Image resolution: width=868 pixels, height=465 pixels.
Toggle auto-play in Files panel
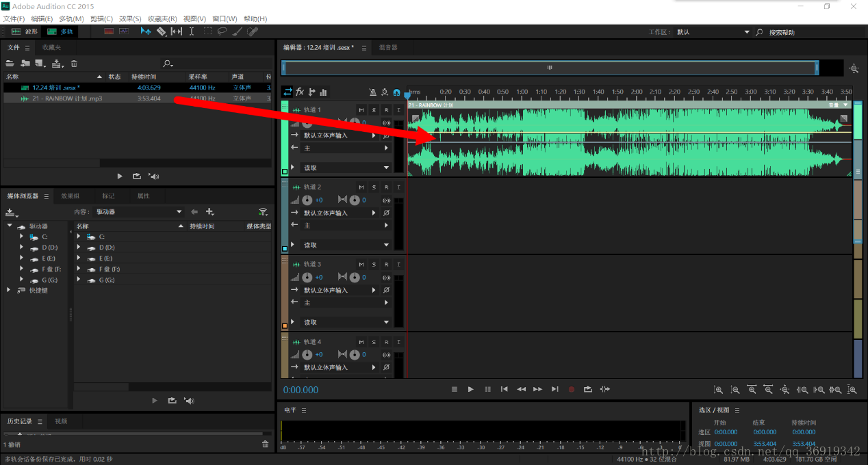(154, 176)
